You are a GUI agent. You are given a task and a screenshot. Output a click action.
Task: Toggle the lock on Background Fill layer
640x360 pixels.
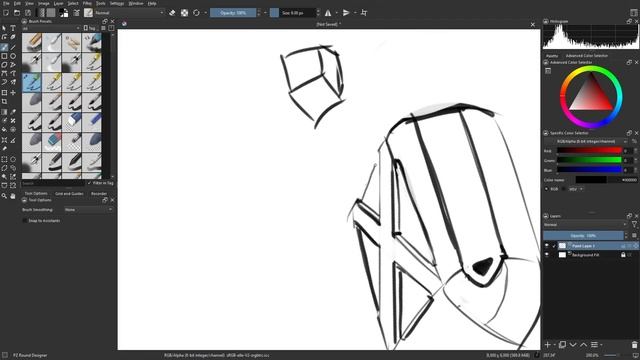[x=623, y=255]
